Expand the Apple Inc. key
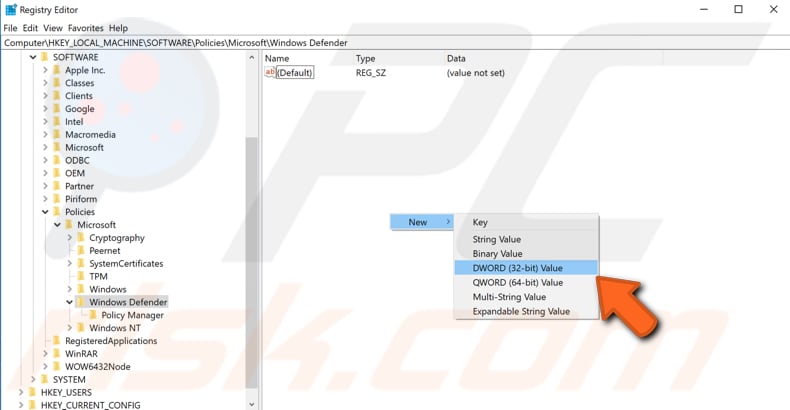Image resolution: width=790 pixels, height=410 pixels. click(45, 70)
